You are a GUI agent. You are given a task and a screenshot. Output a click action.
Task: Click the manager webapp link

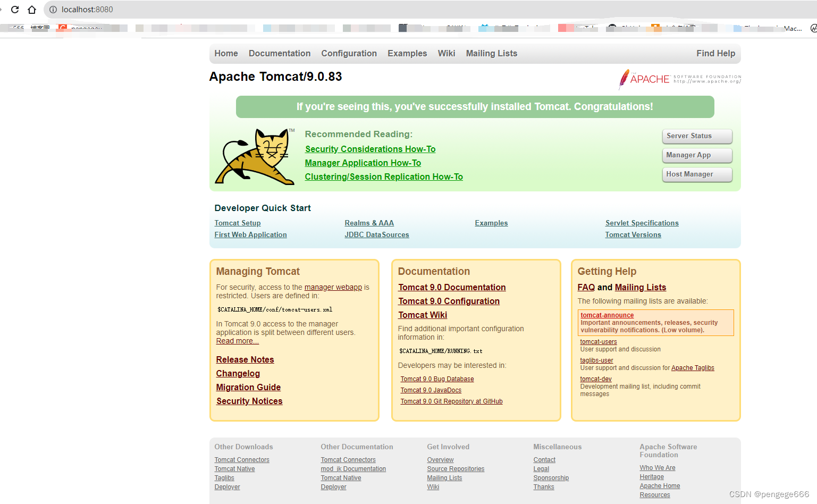click(x=333, y=287)
